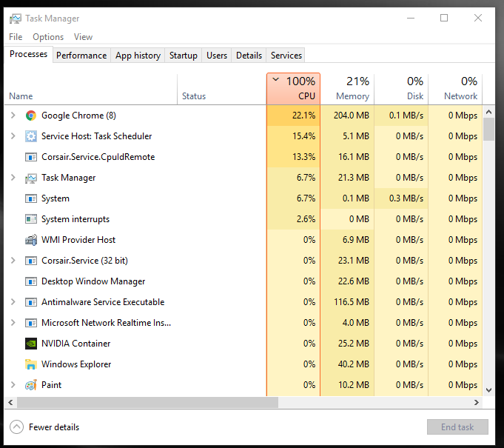Switch to the Performance tab
The width and height of the screenshot is (504, 448).
[x=81, y=56]
